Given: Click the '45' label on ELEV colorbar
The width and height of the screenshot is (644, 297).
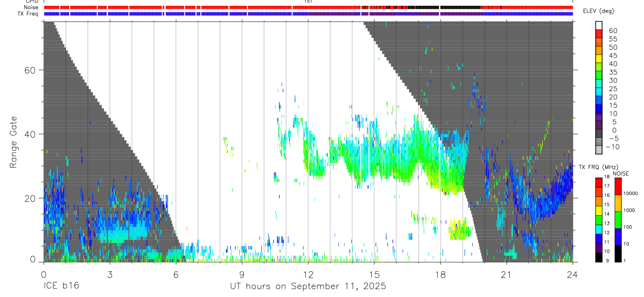Looking at the screenshot, I should (613, 56).
